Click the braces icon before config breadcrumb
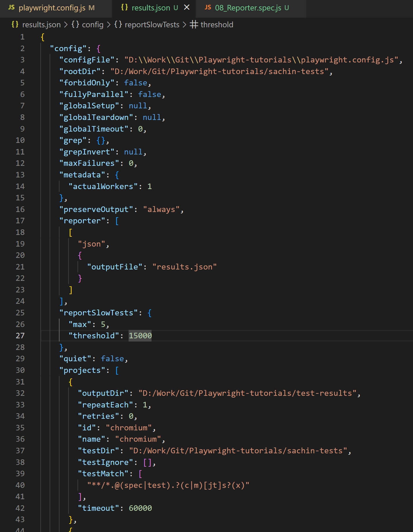This screenshot has height=532, width=413. 75,25
